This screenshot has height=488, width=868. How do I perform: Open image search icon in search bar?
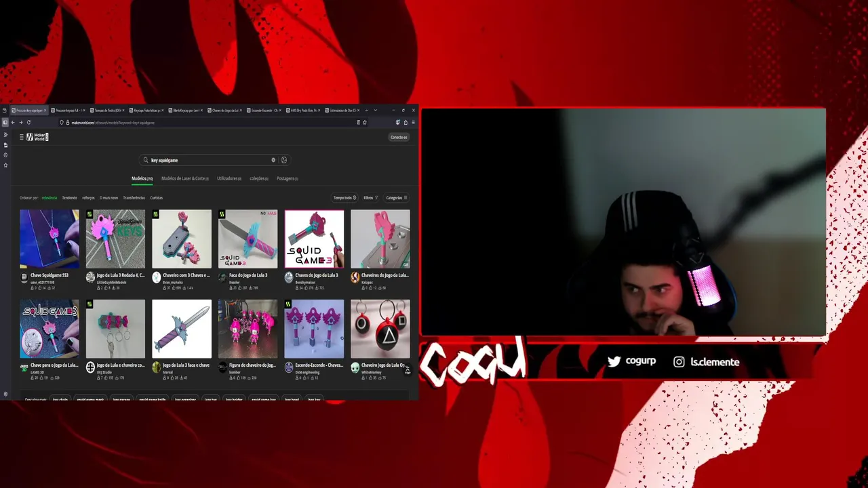(x=284, y=160)
